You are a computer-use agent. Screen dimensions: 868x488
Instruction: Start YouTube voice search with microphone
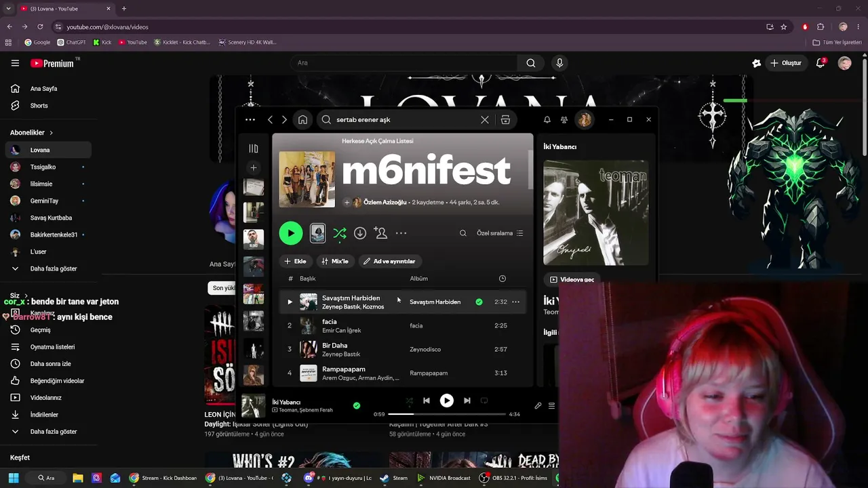point(559,63)
